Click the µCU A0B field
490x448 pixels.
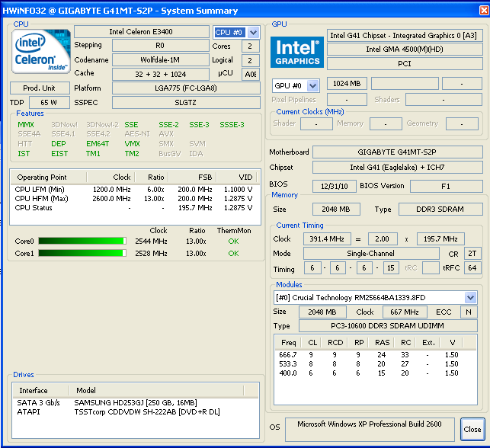click(250, 75)
